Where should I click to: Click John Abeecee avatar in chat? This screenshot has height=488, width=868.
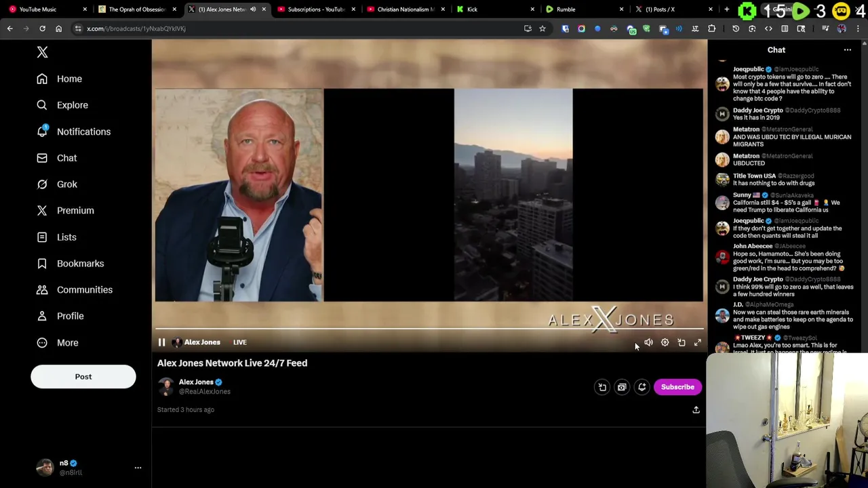point(722,257)
